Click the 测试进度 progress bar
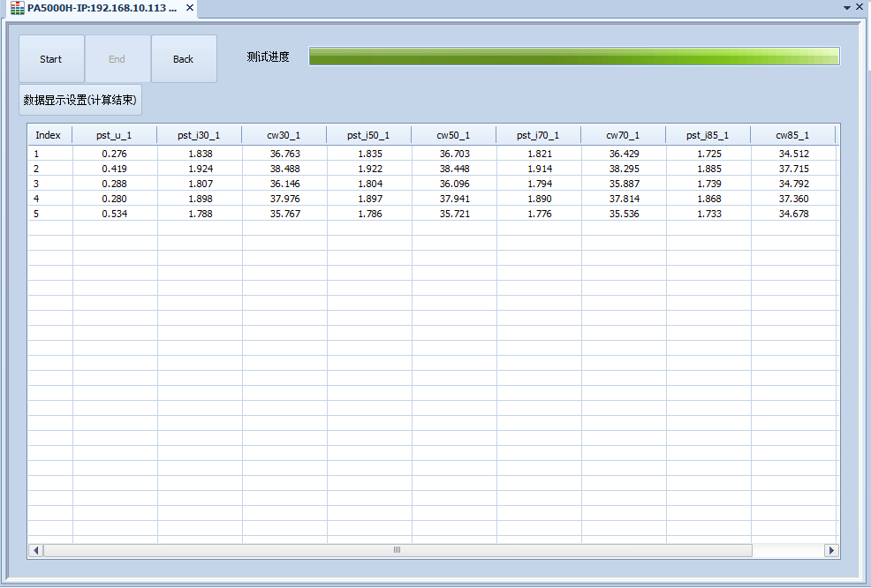871x588 pixels. tap(573, 57)
